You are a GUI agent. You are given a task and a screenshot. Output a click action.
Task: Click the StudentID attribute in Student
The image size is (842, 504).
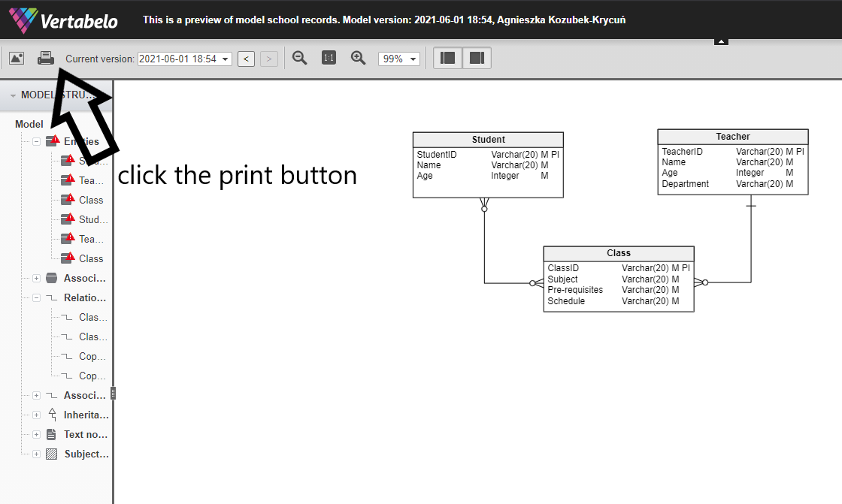pyautogui.click(x=437, y=155)
